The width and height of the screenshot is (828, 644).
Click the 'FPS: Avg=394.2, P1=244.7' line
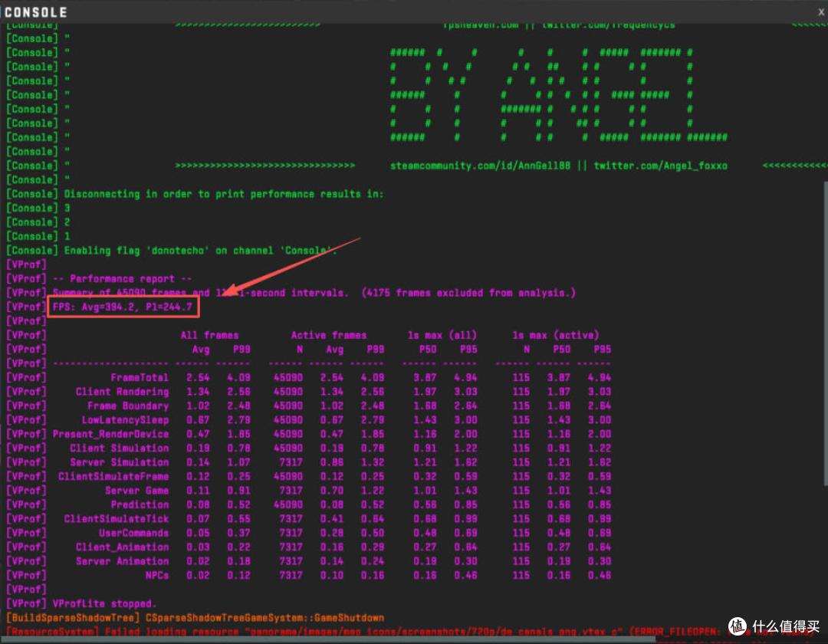coord(123,307)
